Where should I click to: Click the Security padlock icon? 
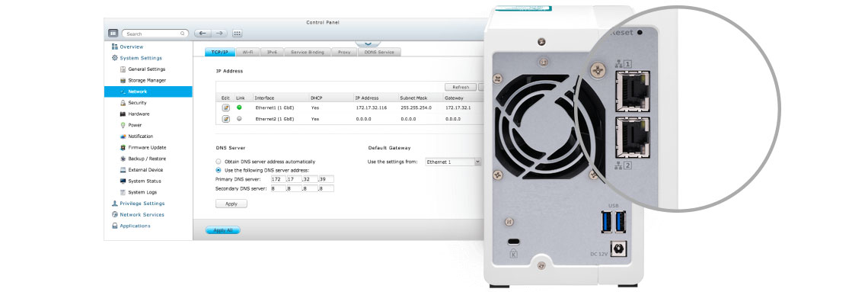pos(123,102)
